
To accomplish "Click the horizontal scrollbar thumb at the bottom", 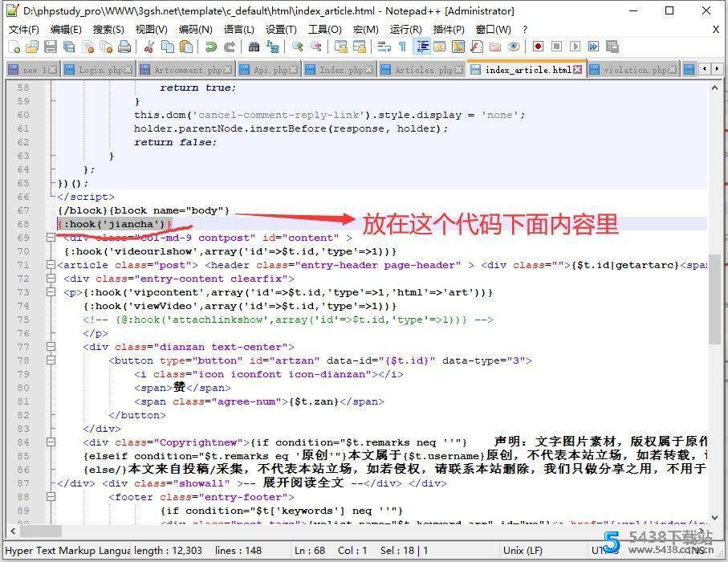I will click(x=36, y=531).
